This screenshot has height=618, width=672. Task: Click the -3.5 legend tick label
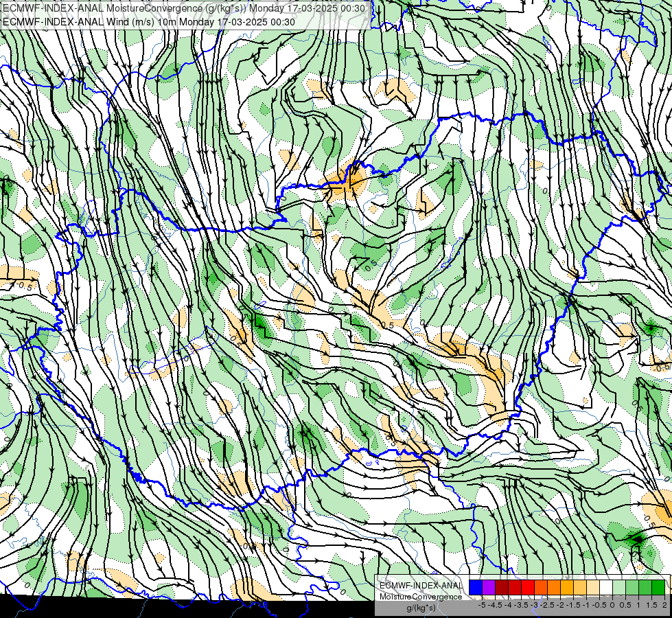[x=521, y=605]
